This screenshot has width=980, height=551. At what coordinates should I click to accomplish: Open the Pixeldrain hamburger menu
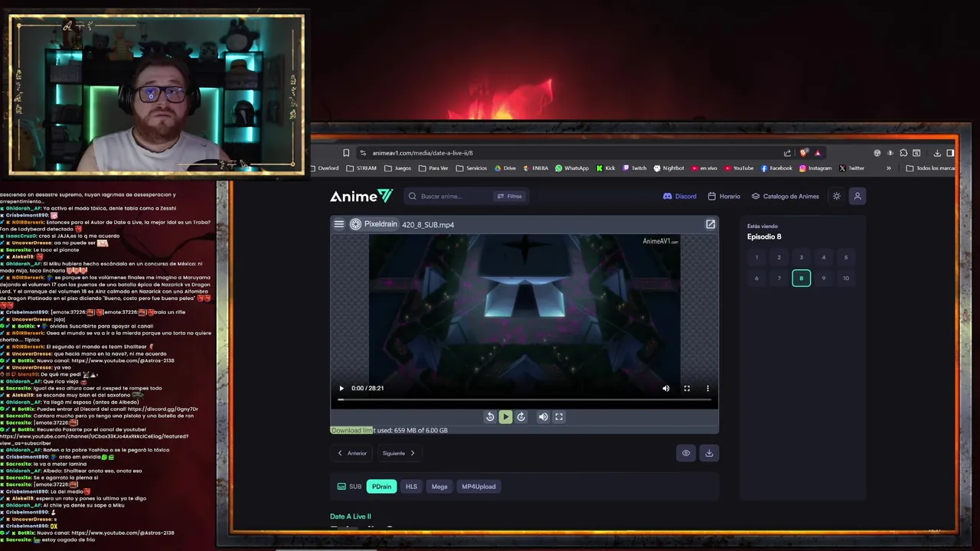point(339,224)
